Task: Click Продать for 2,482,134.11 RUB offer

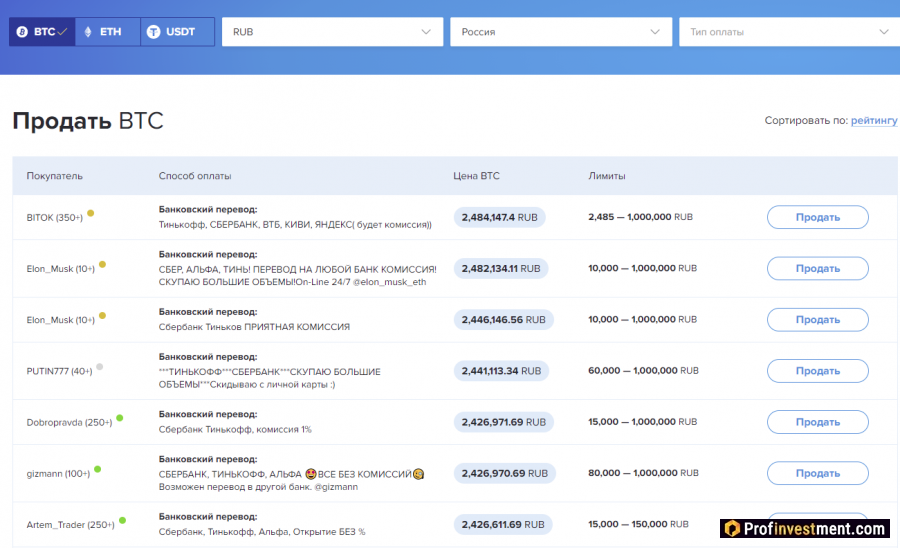Action: tap(817, 268)
